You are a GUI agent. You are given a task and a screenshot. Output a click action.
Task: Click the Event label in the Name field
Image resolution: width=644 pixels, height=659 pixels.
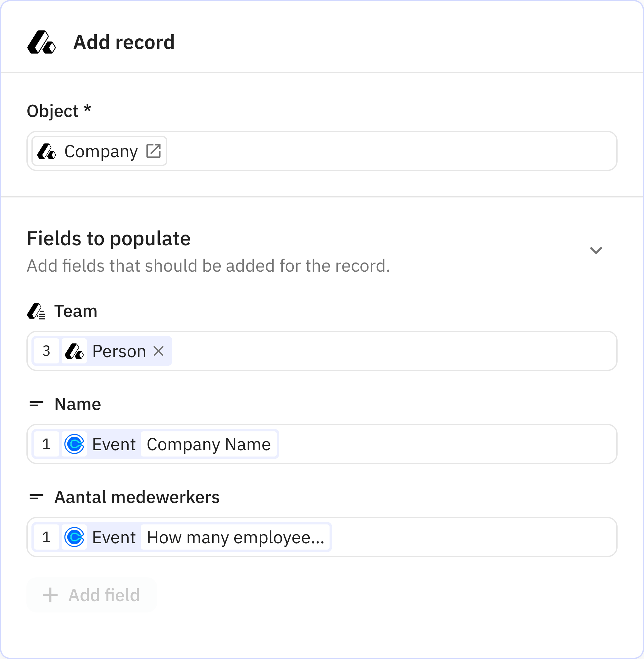(114, 444)
